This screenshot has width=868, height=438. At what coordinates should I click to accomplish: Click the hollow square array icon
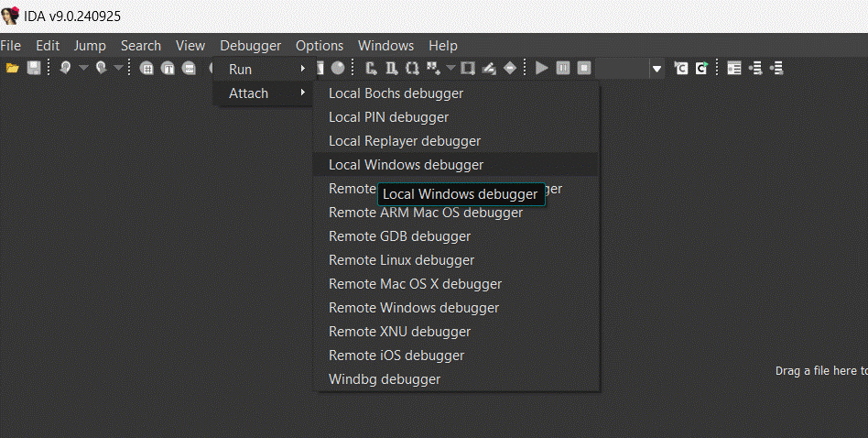pyautogui.click(x=468, y=68)
